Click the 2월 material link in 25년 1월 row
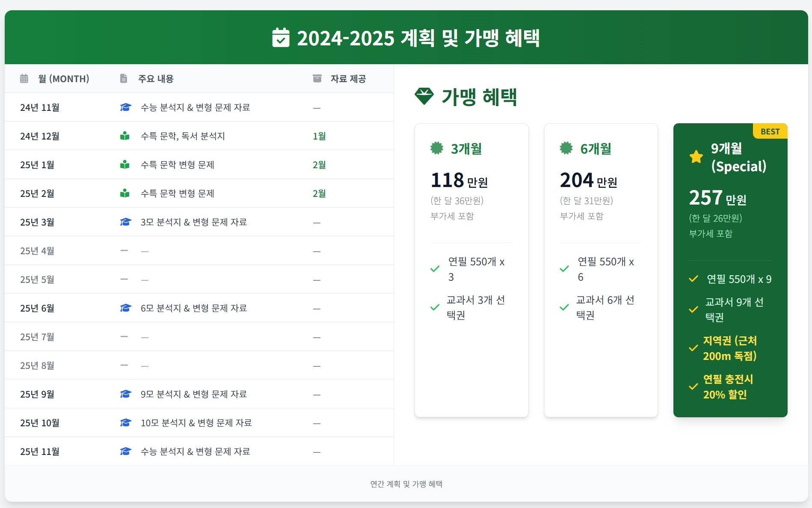The image size is (812, 508). point(319,165)
